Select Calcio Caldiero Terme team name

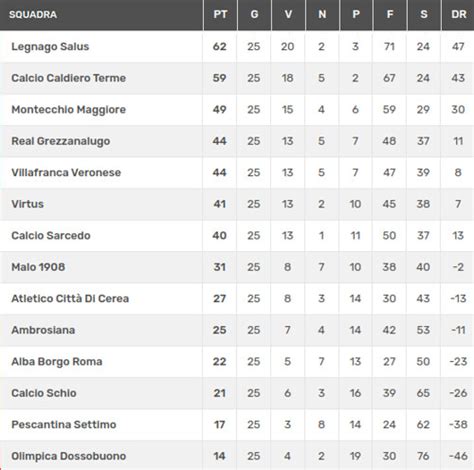(69, 78)
